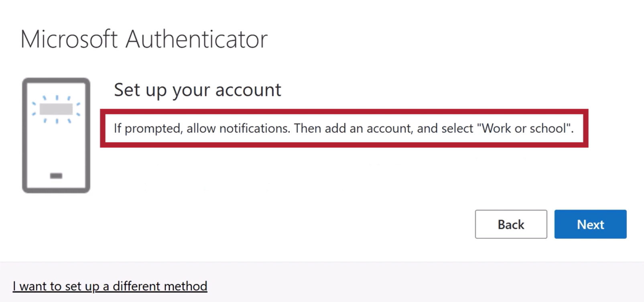Image resolution: width=644 pixels, height=302 pixels.
Task: Click the word "Authenticator" in the title
Action: pos(196,39)
